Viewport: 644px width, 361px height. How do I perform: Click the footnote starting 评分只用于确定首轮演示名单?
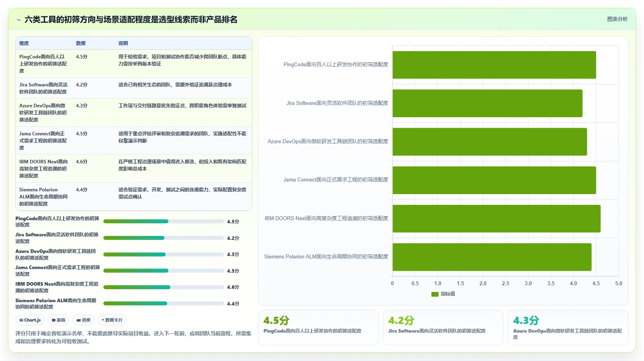pyautogui.click(x=133, y=337)
